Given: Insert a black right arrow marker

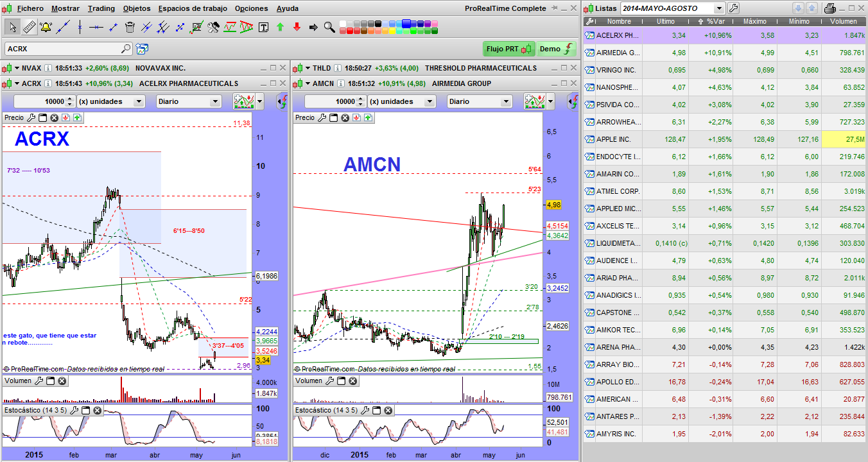Looking at the screenshot, I should click(313, 28).
